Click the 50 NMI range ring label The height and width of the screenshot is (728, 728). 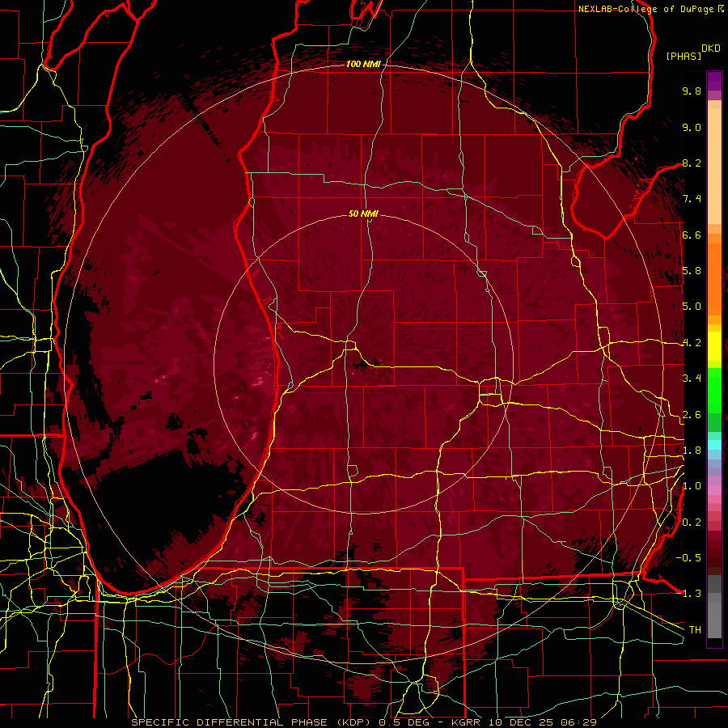pyautogui.click(x=363, y=214)
